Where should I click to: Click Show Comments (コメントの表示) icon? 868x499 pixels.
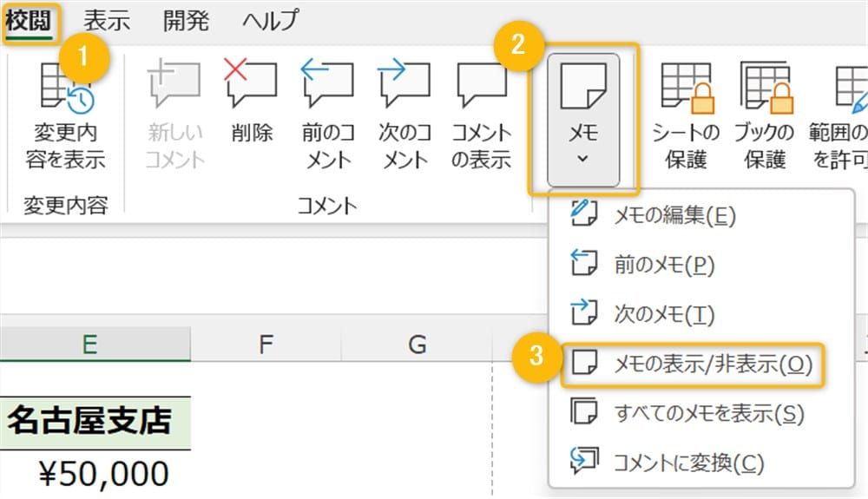tap(482, 115)
